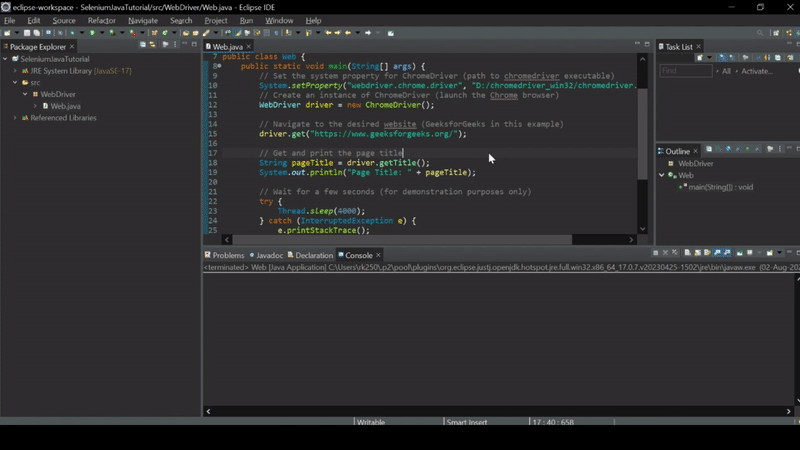Toggle Link with Editor in Package Explorer
This screenshot has height=450, width=800.
coord(153,45)
